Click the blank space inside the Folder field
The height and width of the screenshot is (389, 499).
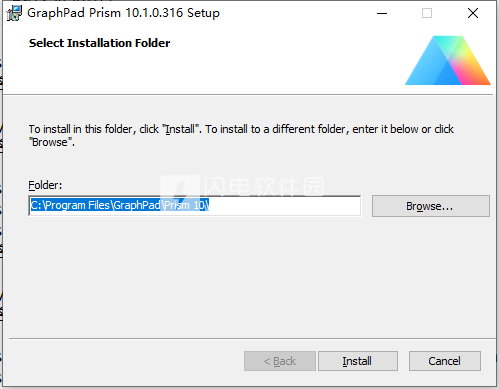283,206
